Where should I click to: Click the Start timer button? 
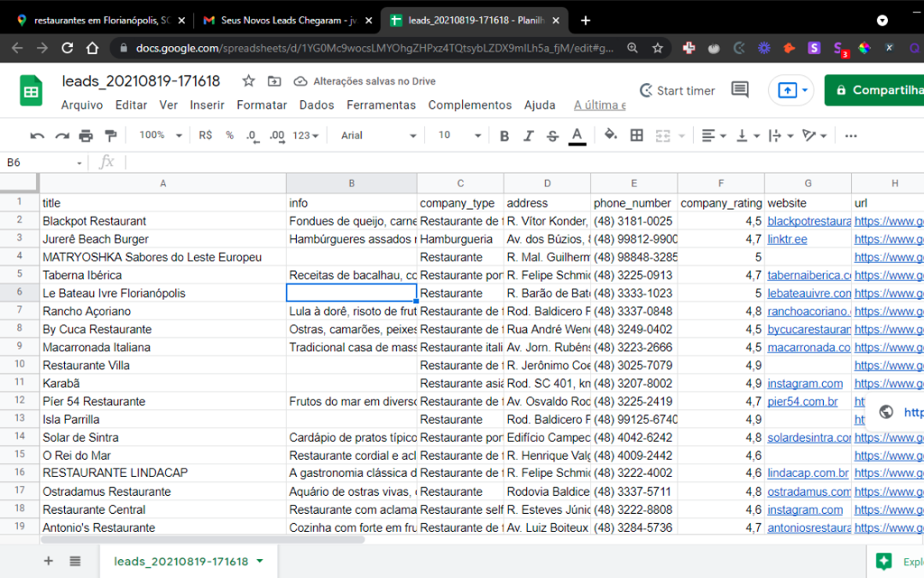point(677,90)
